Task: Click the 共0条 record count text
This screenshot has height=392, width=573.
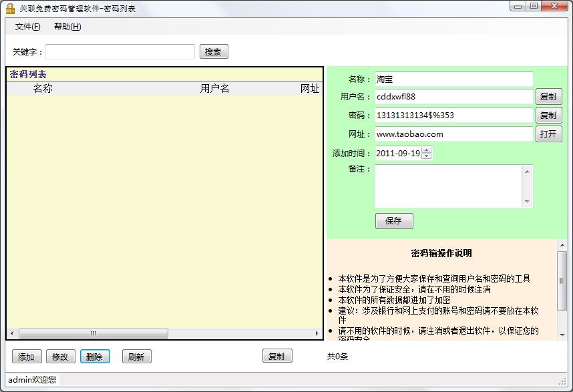Action: [x=337, y=356]
